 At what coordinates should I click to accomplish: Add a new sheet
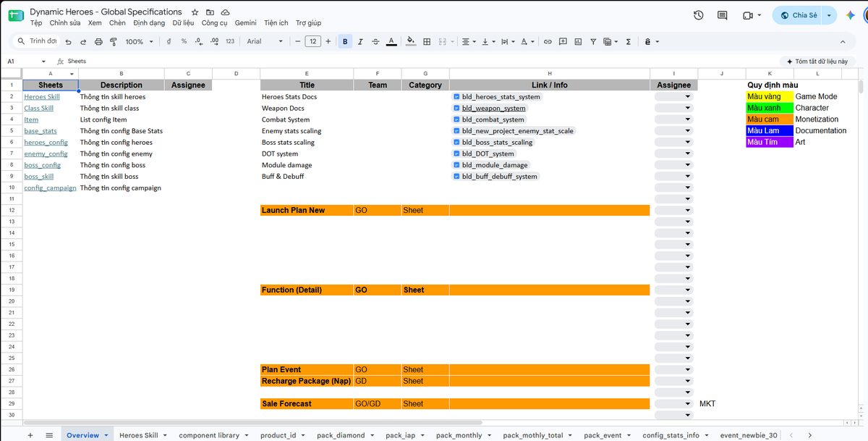[30, 435]
